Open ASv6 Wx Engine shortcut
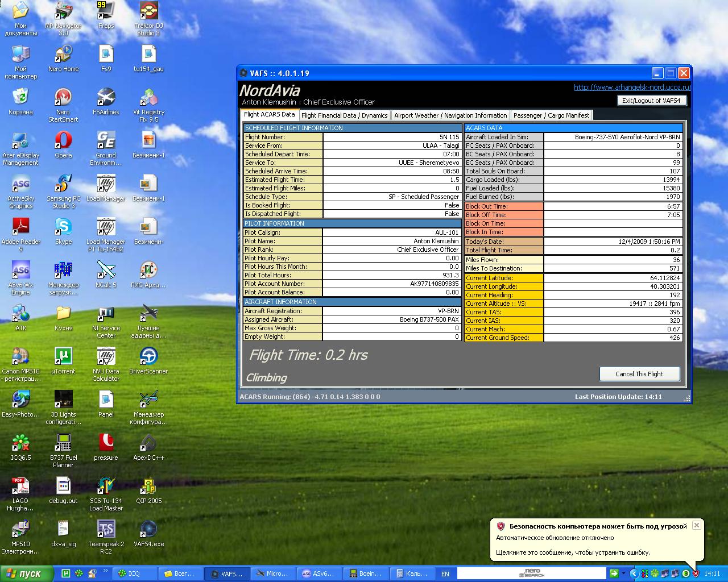Viewport: 728px width, 582px height. [20, 278]
